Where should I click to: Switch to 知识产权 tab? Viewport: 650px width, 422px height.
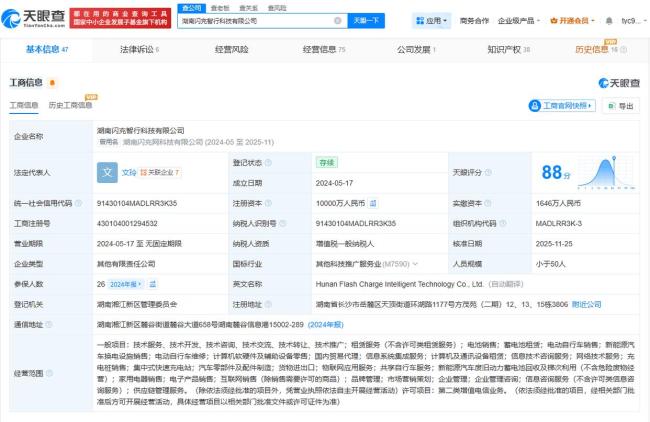[509, 50]
